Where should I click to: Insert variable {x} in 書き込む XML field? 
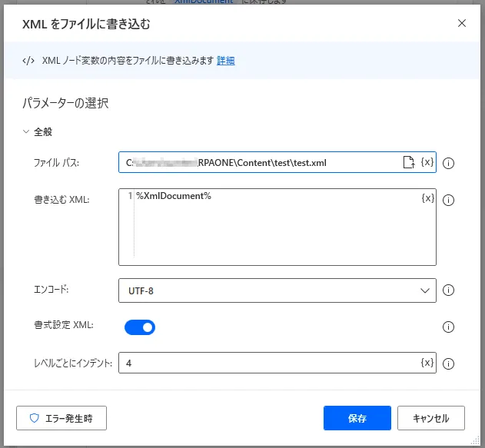[428, 198]
